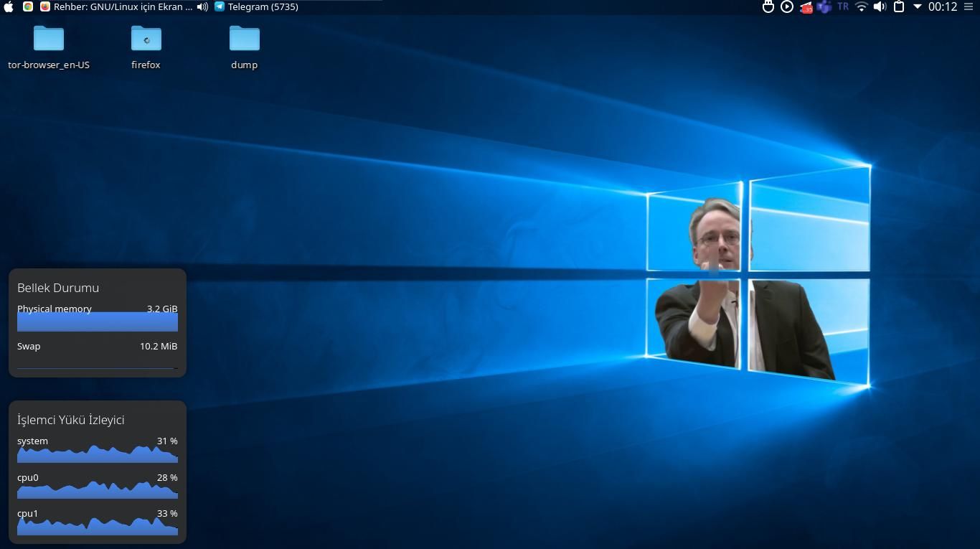Click the 'Bellek Durumu' widget title
This screenshot has width=980, height=549.
coord(58,288)
